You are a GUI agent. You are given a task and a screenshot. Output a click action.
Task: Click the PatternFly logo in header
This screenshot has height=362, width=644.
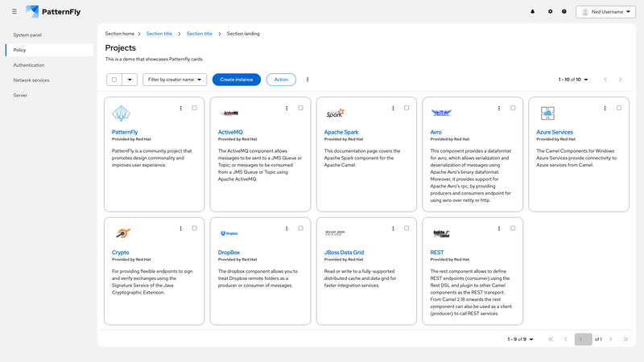(x=53, y=11)
